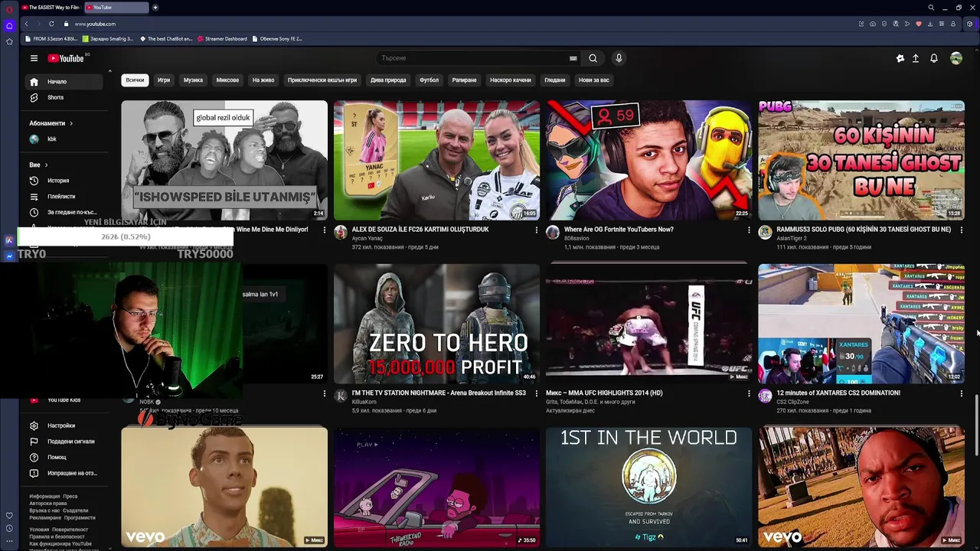Open История in sidebar
The height and width of the screenshot is (551, 980).
(65, 181)
